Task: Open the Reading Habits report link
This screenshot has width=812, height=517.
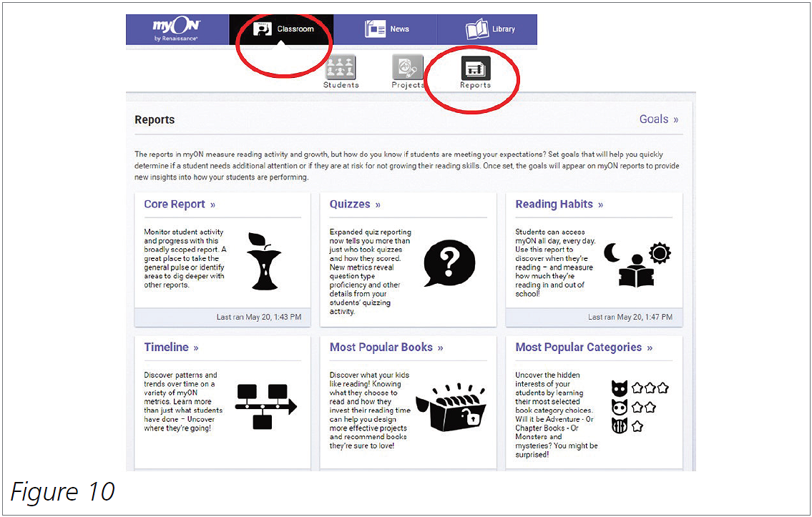Action: coord(559,205)
